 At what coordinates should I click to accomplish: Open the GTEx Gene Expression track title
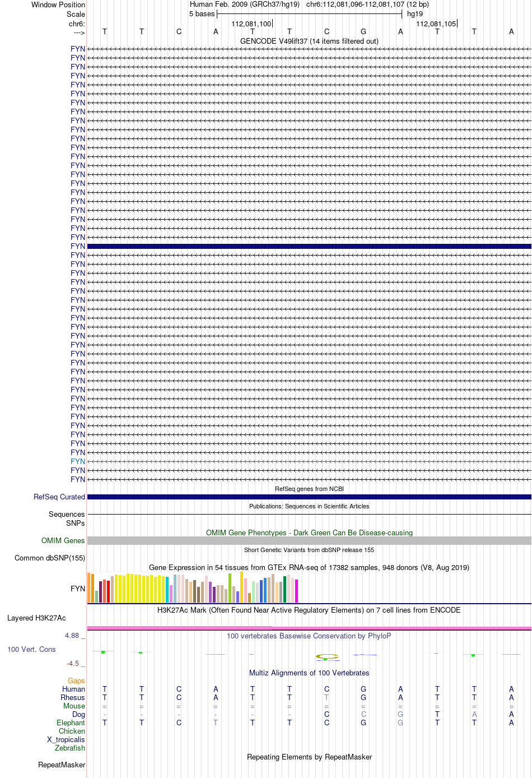point(309,567)
